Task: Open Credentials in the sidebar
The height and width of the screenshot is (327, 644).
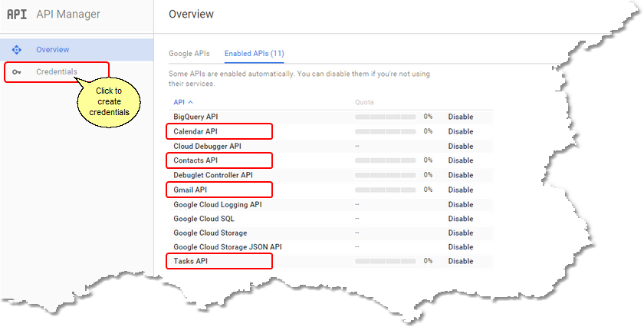Action: 57,72
